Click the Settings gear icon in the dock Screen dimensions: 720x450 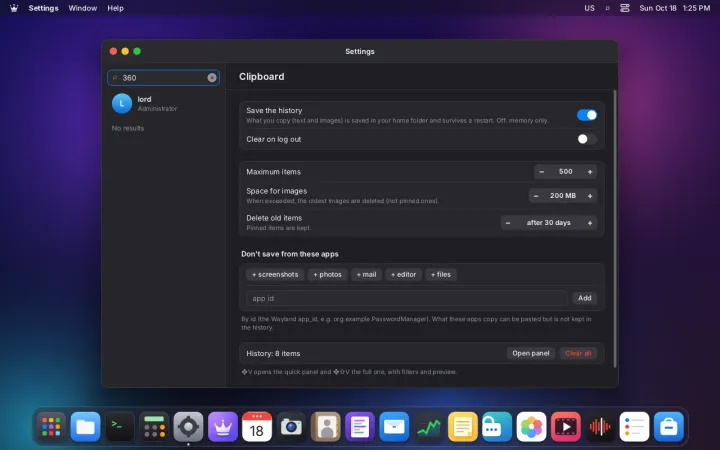188,427
